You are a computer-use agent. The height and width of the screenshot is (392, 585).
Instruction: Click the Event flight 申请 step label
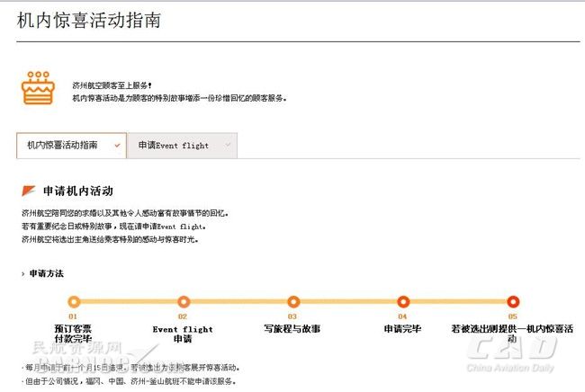pyautogui.click(x=183, y=334)
